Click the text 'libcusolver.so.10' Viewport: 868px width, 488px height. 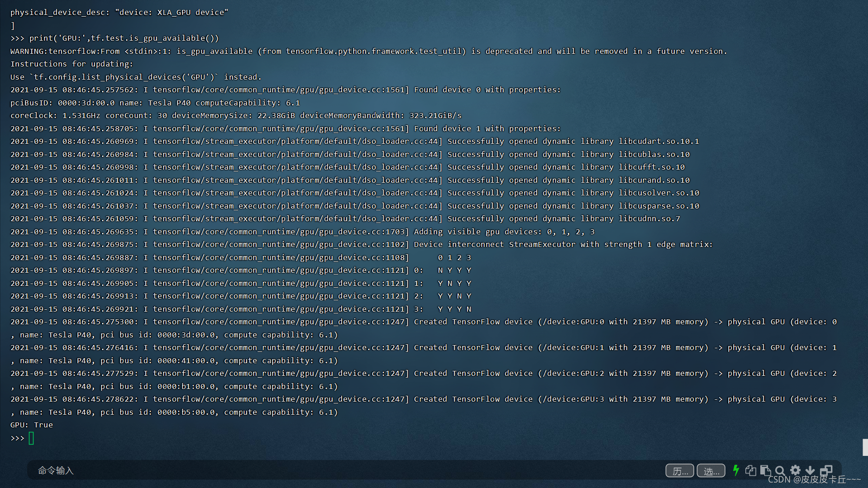pos(659,193)
